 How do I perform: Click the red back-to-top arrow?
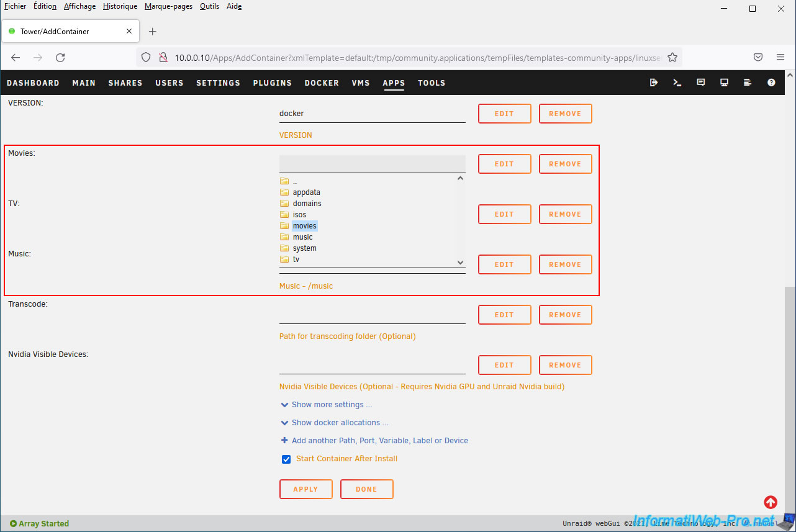click(x=771, y=502)
